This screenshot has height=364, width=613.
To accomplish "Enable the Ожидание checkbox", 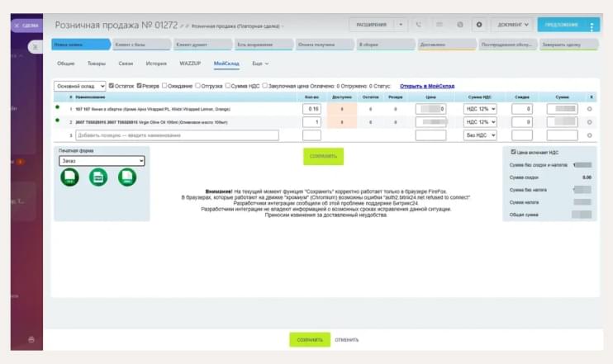I will point(164,86).
